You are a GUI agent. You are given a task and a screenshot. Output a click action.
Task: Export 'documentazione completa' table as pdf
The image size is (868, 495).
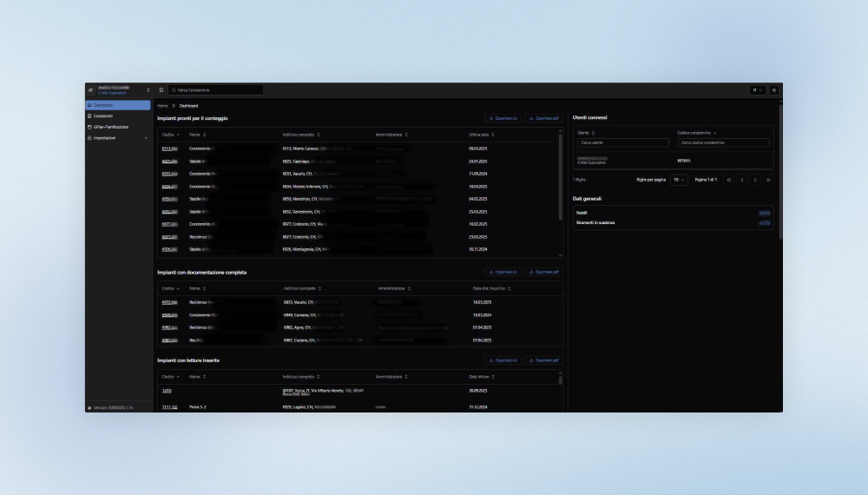pyautogui.click(x=543, y=272)
